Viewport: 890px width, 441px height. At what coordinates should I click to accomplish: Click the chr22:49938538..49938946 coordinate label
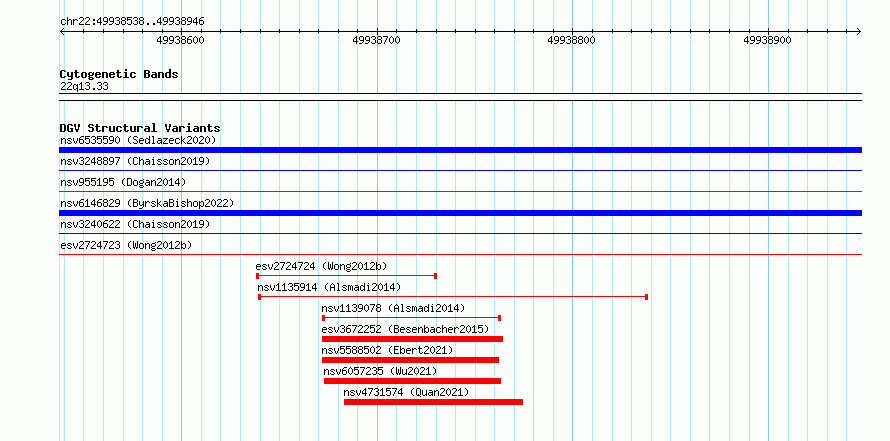tap(132, 22)
